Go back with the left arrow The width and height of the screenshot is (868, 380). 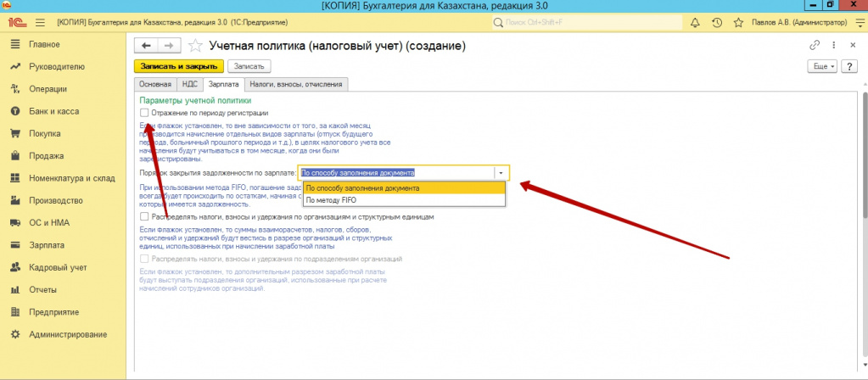(x=146, y=45)
